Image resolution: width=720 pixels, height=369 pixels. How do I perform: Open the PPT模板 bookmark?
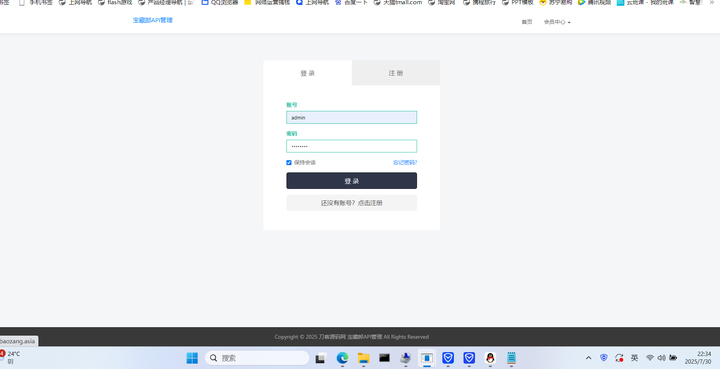[518, 2]
